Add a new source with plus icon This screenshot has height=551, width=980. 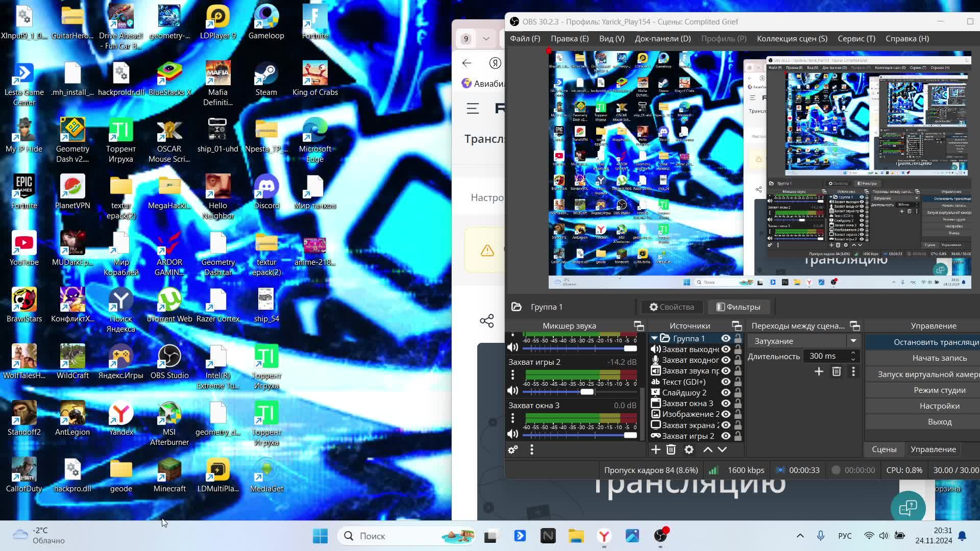tap(656, 449)
